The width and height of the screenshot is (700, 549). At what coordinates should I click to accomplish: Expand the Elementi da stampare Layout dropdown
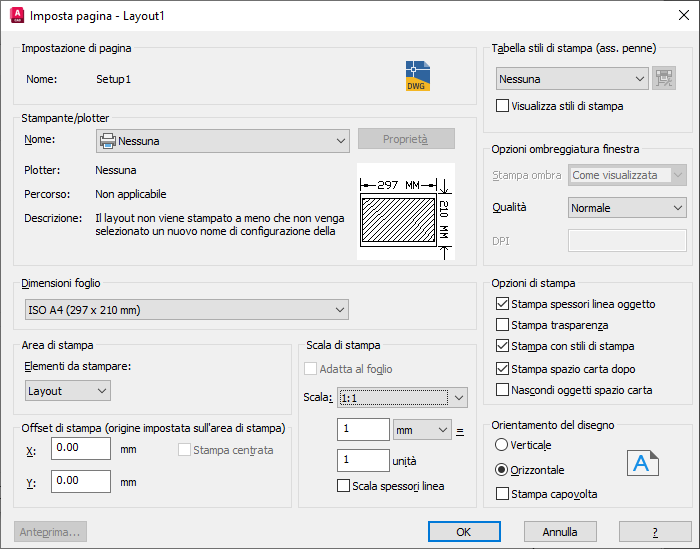point(68,391)
